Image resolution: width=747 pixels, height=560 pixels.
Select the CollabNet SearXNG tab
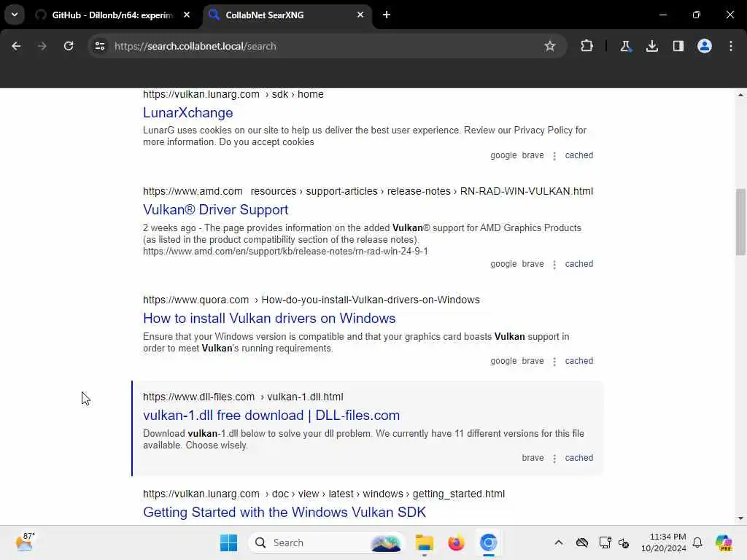pos(287,15)
